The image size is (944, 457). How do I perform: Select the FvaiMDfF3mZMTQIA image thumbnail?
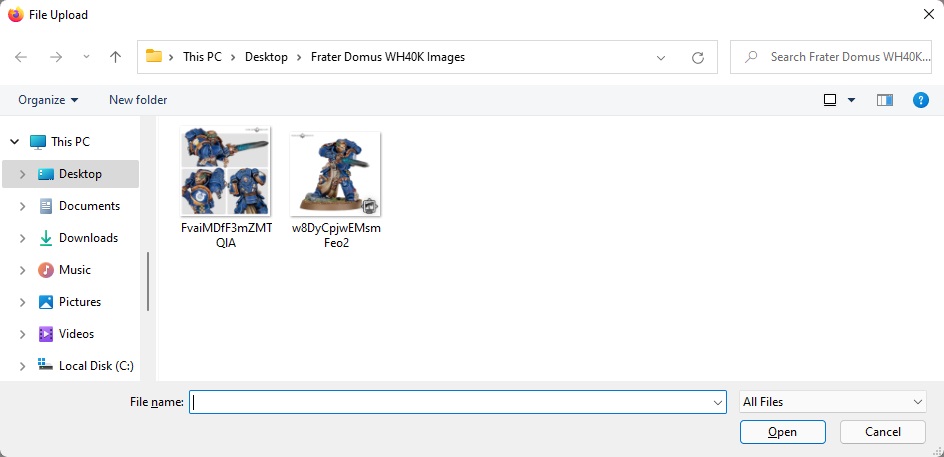click(225, 171)
